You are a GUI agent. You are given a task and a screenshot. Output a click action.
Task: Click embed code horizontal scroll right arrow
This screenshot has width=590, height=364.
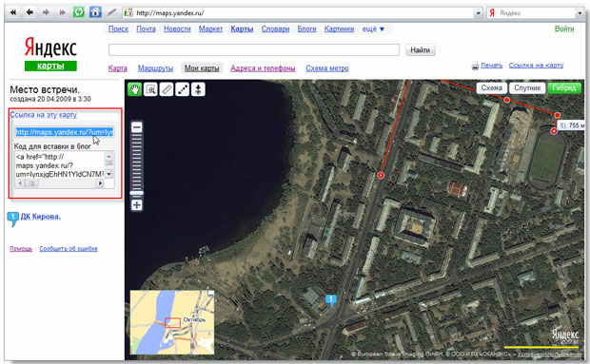click(x=100, y=183)
